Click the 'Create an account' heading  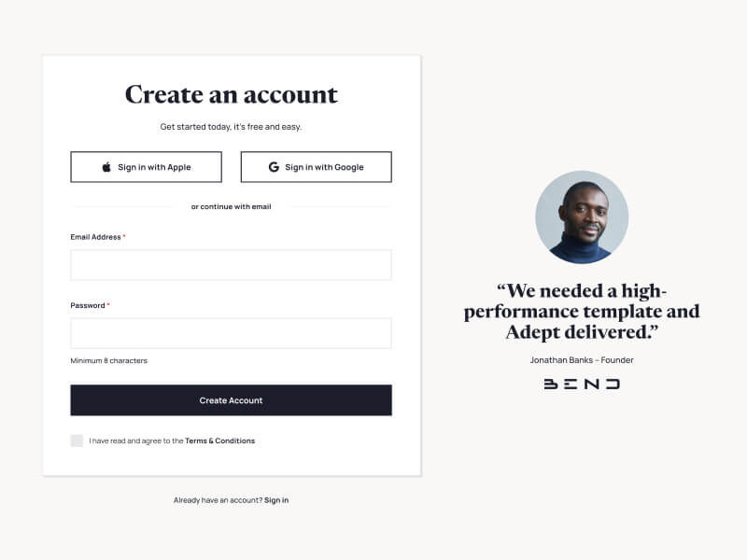231,94
